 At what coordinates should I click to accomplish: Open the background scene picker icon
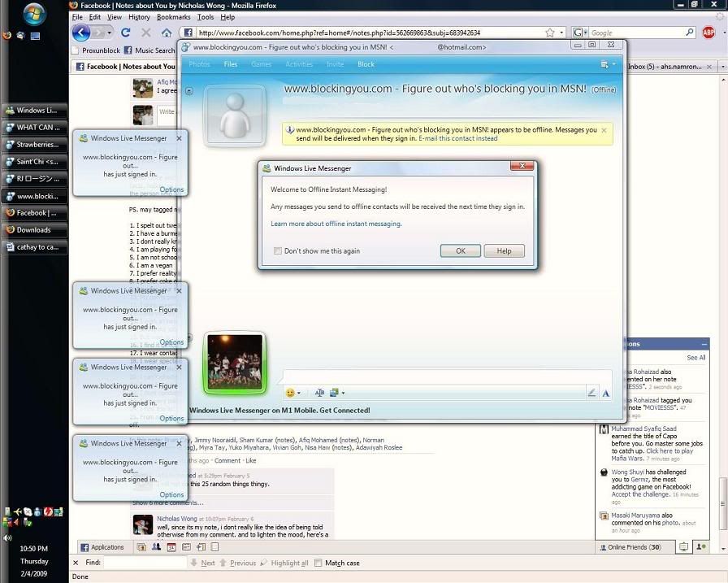tap(334, 393)
